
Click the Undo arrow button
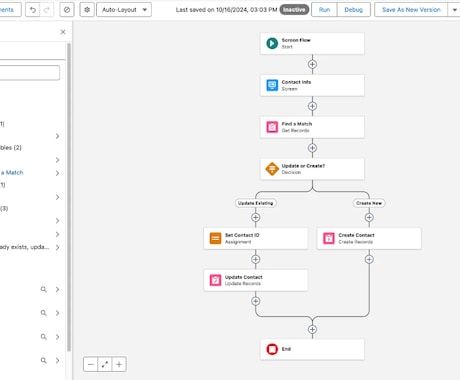click(x=33, y=10)
